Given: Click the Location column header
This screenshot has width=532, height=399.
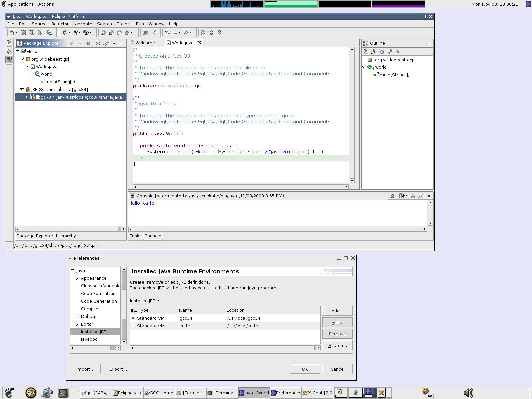Looking at the screenshot, I should tap(273, 310).
